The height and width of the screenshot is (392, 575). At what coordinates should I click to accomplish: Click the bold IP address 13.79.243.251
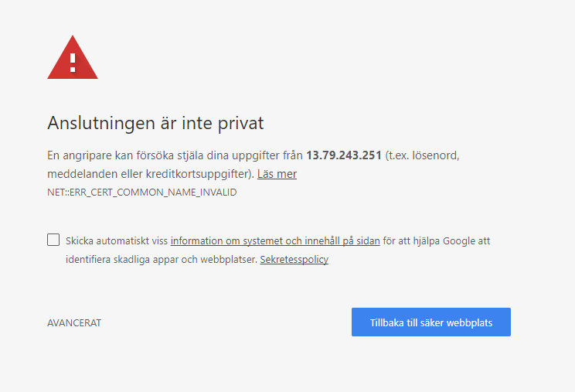coord(344,155)
